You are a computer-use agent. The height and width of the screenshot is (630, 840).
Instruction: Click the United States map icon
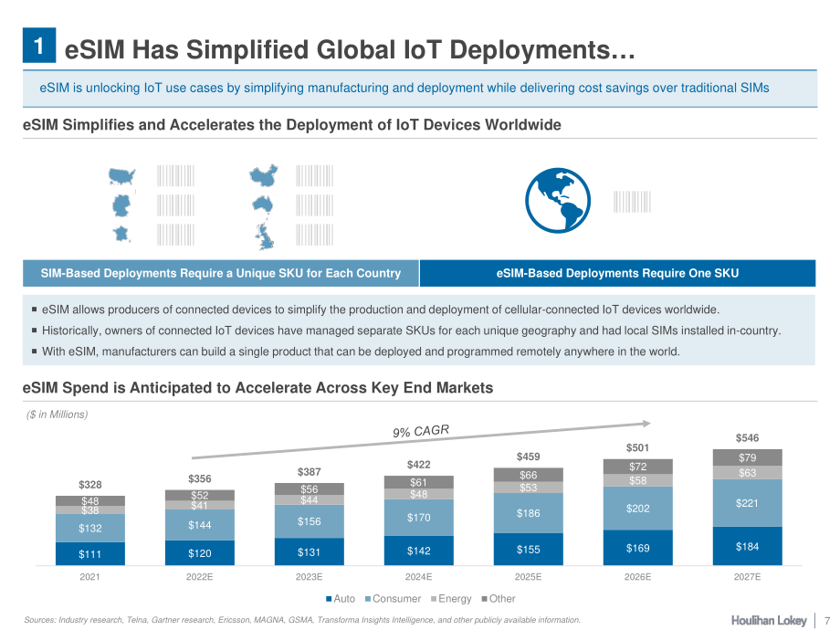[121, 176]
